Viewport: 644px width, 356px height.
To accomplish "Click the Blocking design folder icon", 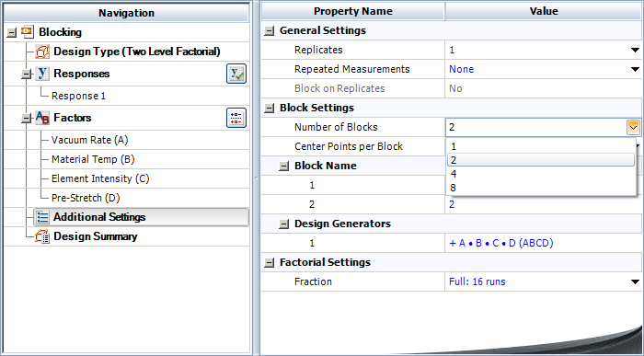I will click(x=28, y=31).
